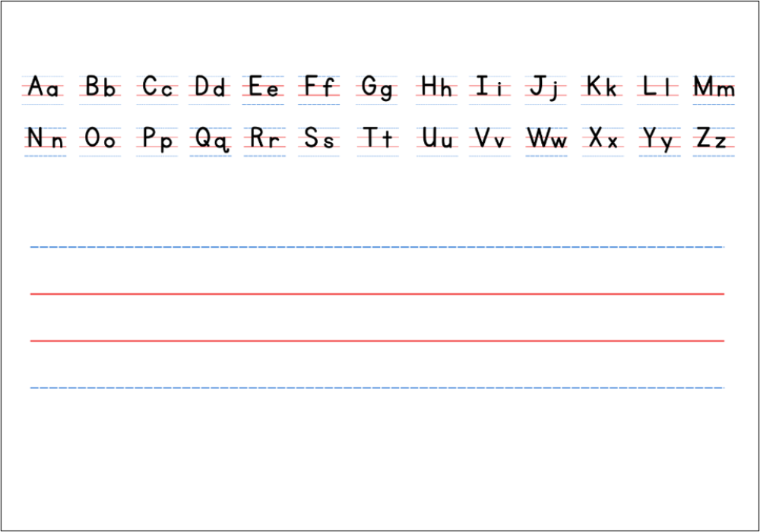The image size is (760, 532).
Task: Select the Ss letter pair
Action: [x=319, y=139]
